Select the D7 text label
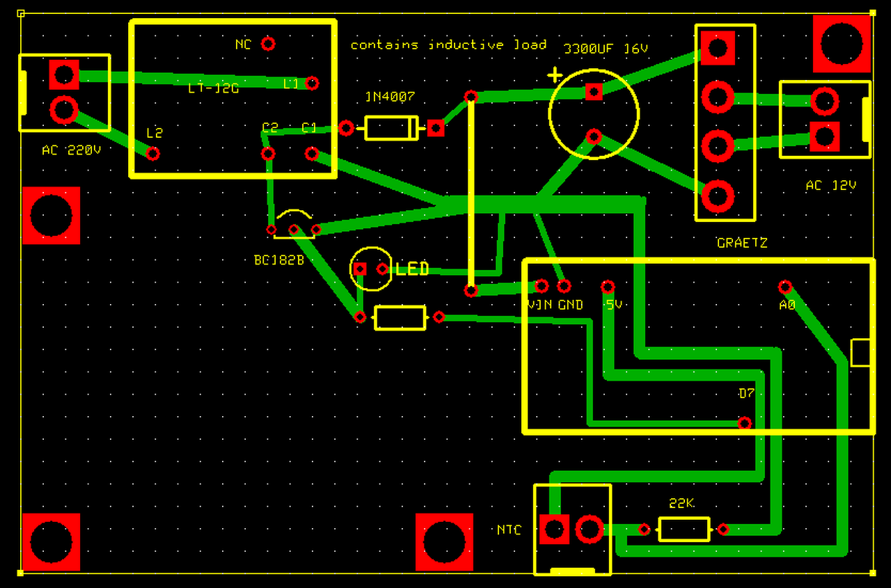 click(746, 393)
